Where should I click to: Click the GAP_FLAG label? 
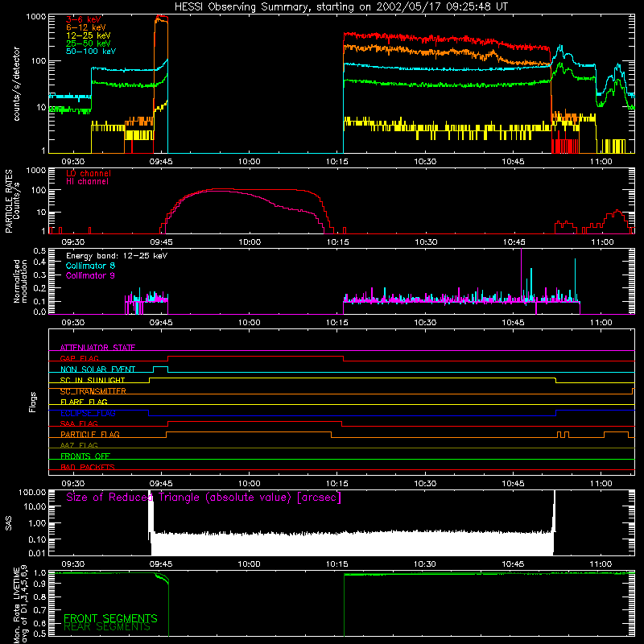[x=79, y=358]
